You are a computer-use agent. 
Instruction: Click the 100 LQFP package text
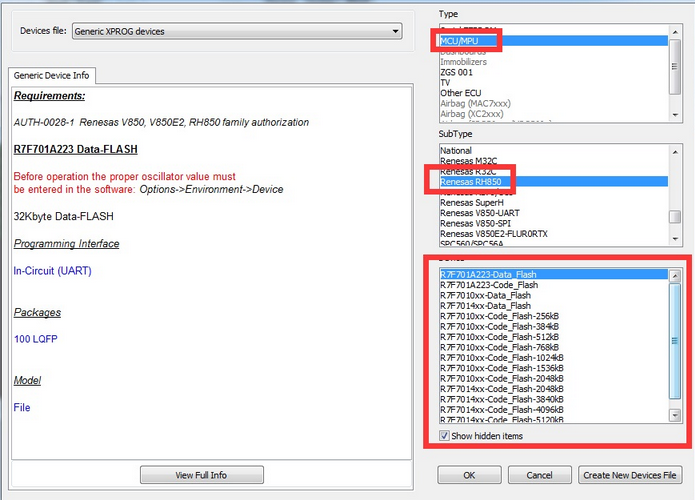pos(35,339)
